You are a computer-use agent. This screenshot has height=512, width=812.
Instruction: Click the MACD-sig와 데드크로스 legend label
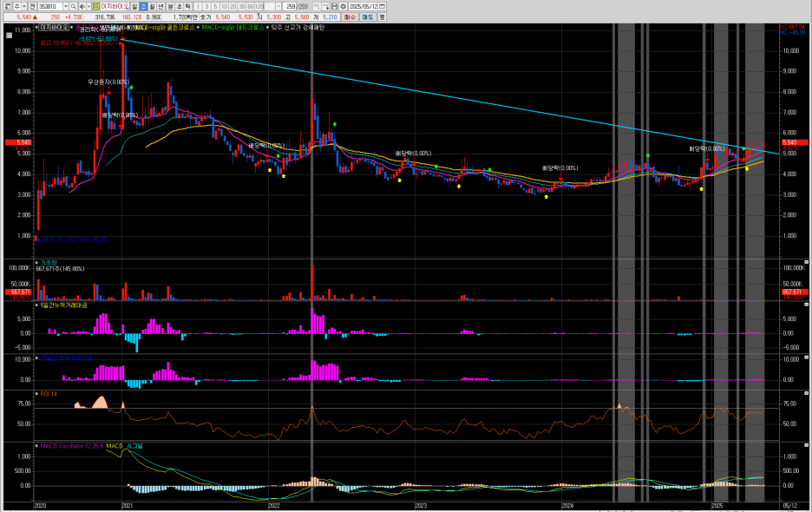[x=232, y=28]
